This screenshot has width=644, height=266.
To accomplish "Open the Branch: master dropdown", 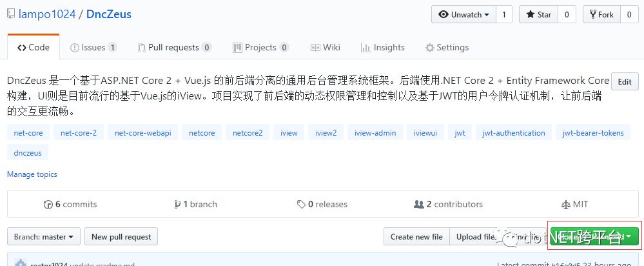I will pos(44,237).
